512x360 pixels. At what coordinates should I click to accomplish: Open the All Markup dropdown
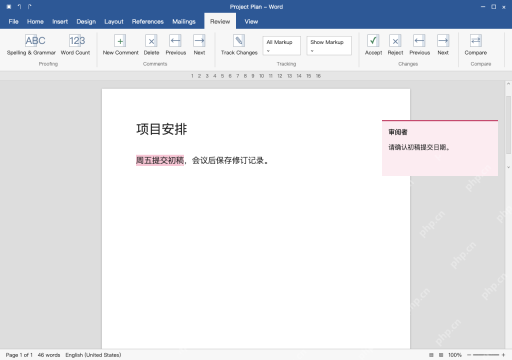[281, 46]
